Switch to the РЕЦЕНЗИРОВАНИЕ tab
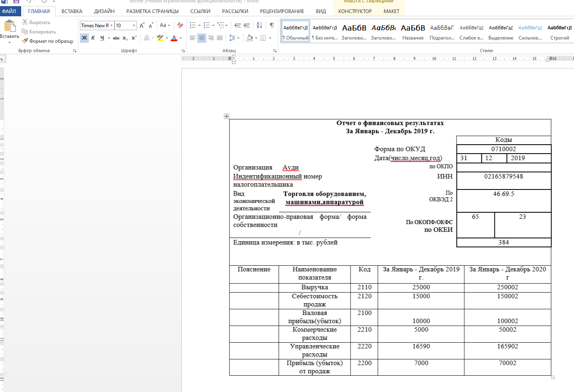 coord(282,11)
